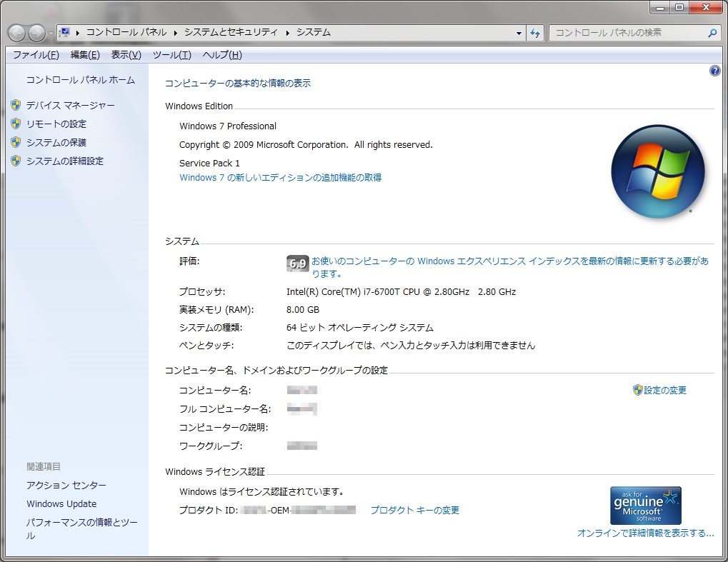The height and width of the screenshot is (562, 728).
Task: Click shield icon beside リモートの設定
Action: [16, 124]
